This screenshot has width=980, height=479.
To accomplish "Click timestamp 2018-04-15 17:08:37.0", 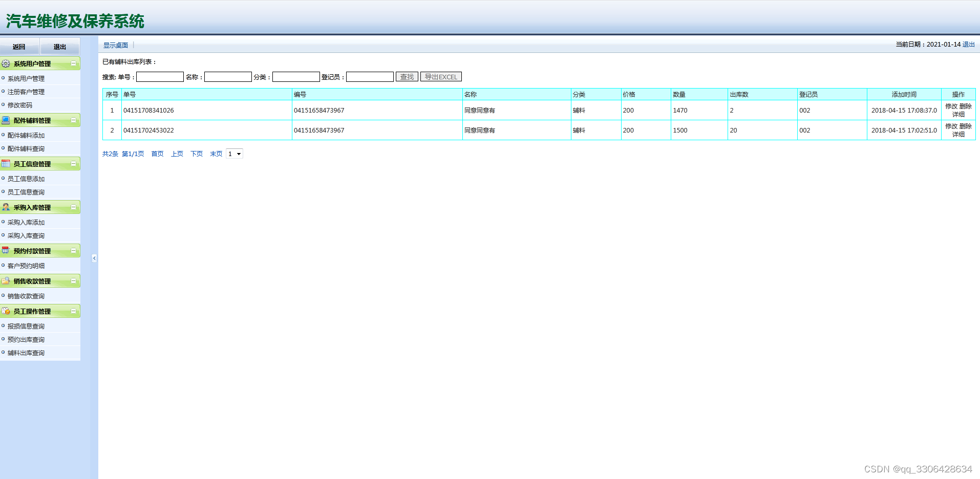I will (904, 110).
